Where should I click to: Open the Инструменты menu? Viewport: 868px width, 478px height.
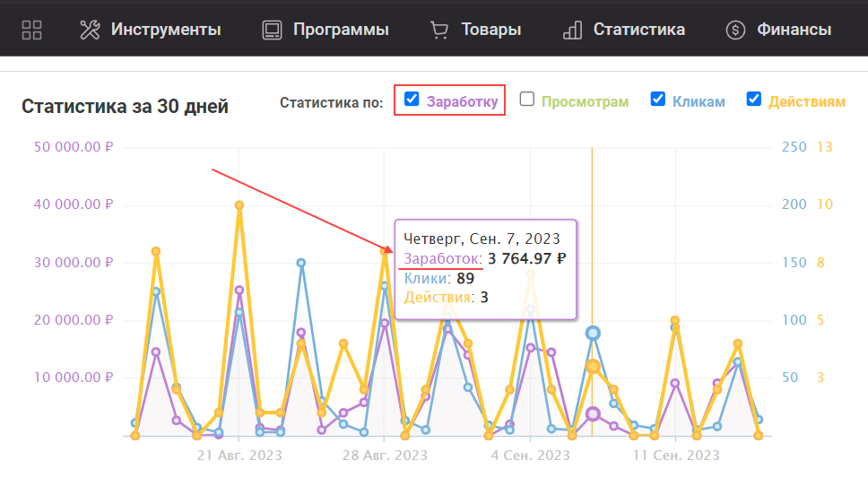165,30
